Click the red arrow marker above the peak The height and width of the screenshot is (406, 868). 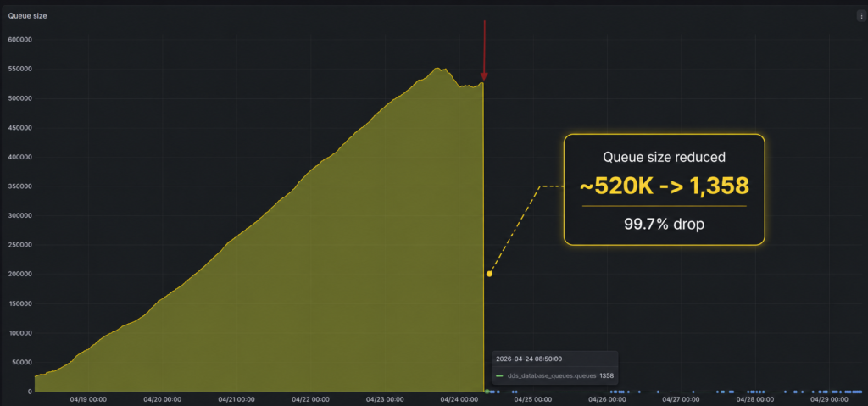484,50
